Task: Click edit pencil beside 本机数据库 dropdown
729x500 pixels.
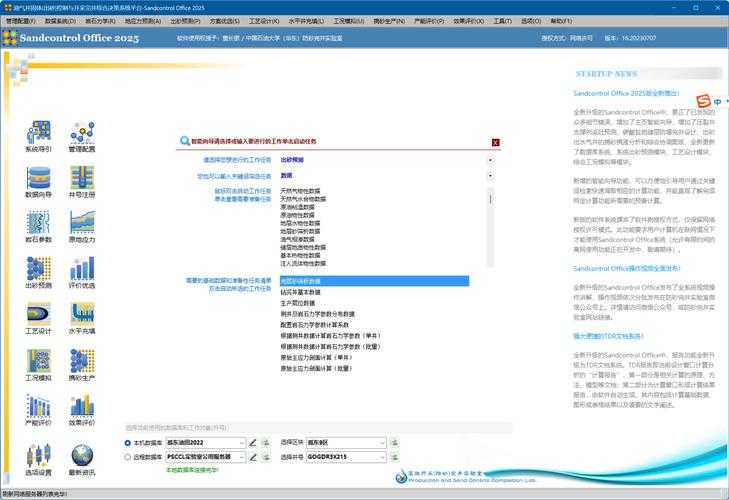Action: coord(252,443)
